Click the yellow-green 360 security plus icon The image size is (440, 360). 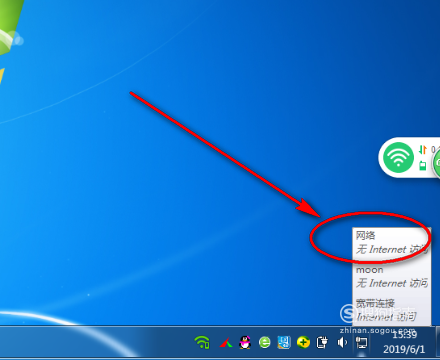point(303,342)
